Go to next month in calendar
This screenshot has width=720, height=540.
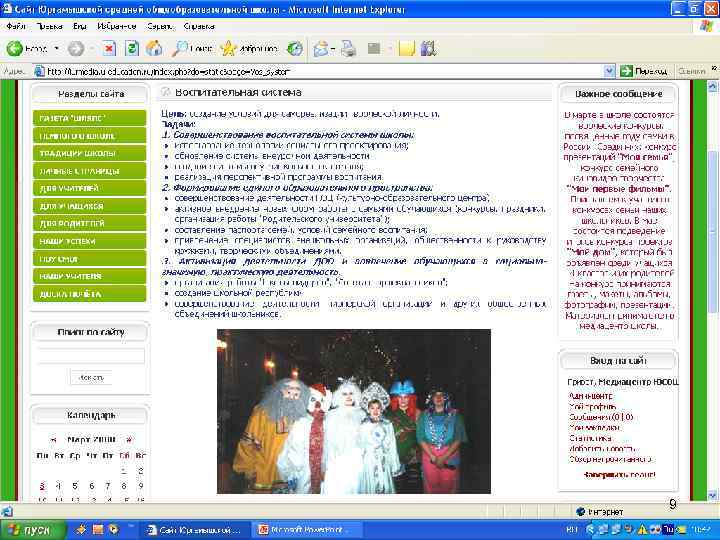coord(129,439)
